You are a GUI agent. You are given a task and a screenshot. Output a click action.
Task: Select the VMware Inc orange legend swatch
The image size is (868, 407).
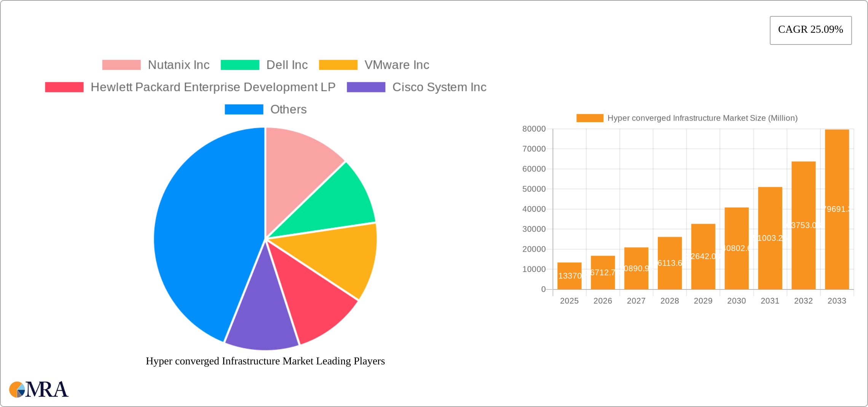338,65
